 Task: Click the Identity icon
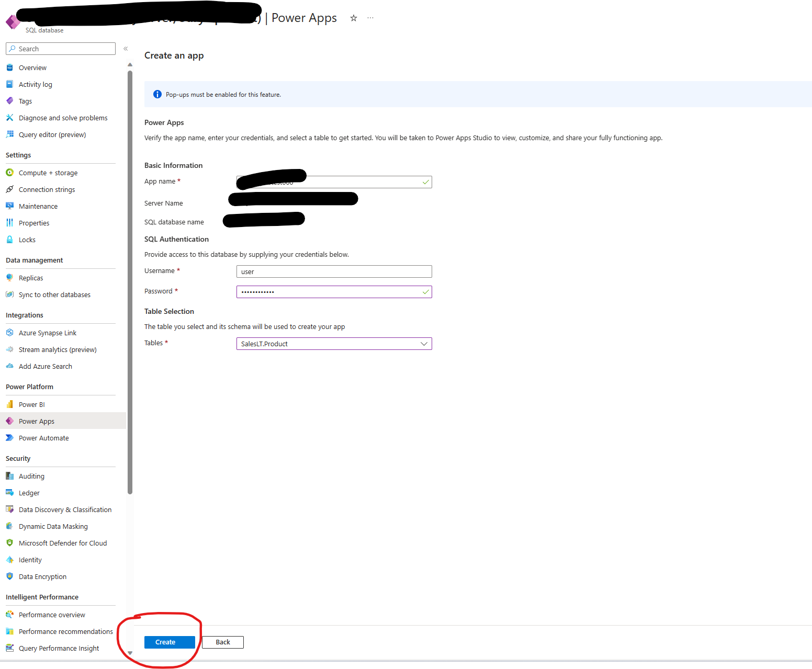click(x=9, y=560)
